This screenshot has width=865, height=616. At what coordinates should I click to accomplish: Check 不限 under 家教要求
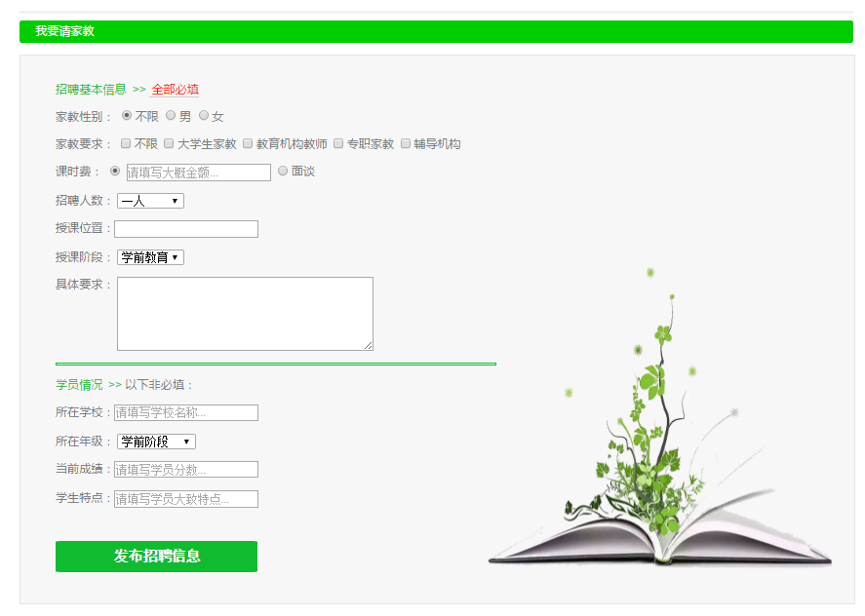pos(126,143)
